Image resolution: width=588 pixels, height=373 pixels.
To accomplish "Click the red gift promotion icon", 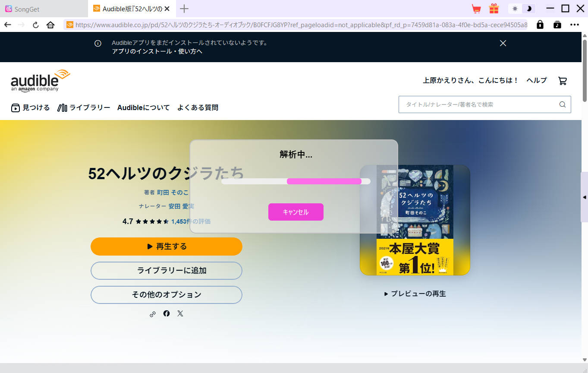I will (494, 8).
